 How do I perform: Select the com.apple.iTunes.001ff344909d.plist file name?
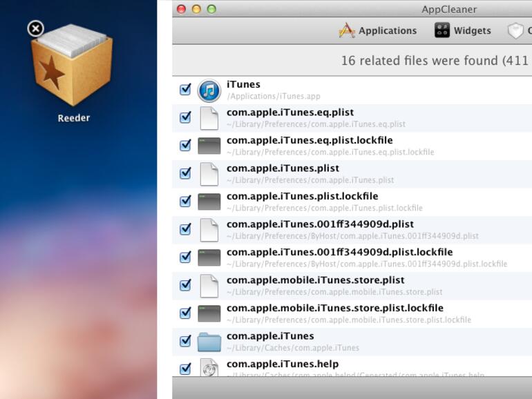point(320,225)
